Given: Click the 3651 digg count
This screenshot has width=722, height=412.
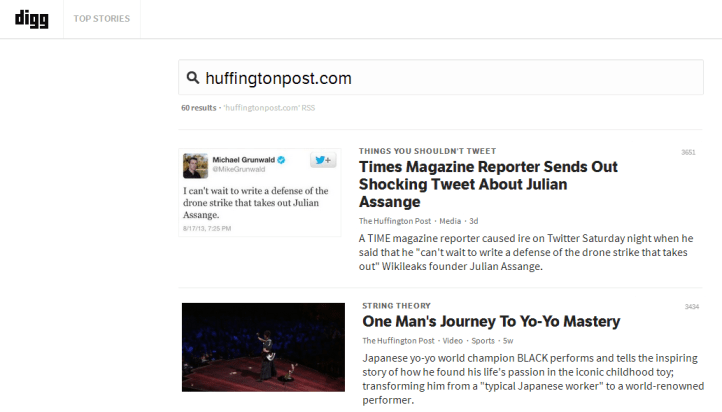Looking at the screenshot, I should (x=688, y=152).
